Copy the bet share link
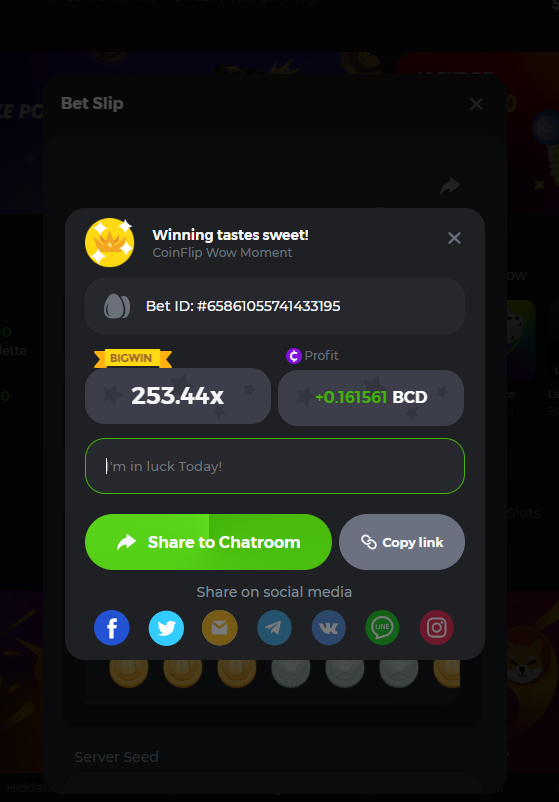Viewport: 559px width, 802px height. point(402,542)
